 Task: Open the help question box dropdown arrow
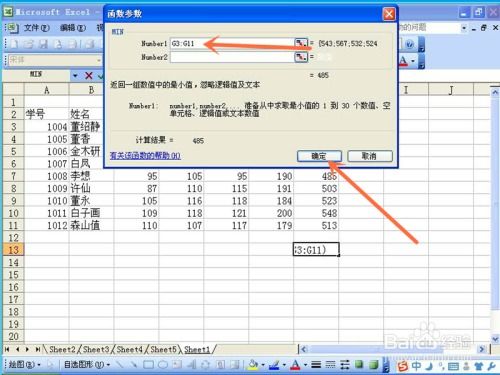(464, 28)
